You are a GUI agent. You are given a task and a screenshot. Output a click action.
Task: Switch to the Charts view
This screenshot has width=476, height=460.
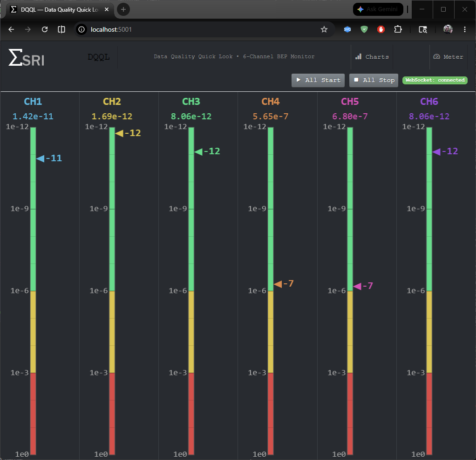click(372, 57)
